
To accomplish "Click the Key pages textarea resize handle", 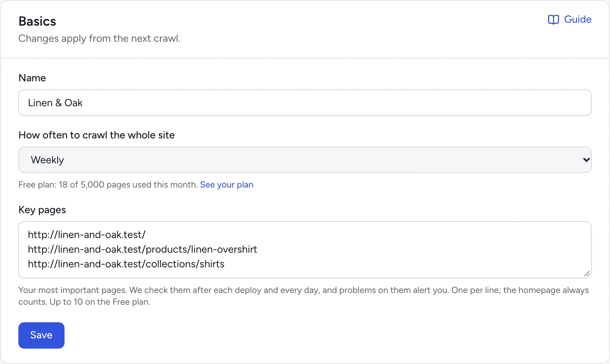I will pos(587,274).
